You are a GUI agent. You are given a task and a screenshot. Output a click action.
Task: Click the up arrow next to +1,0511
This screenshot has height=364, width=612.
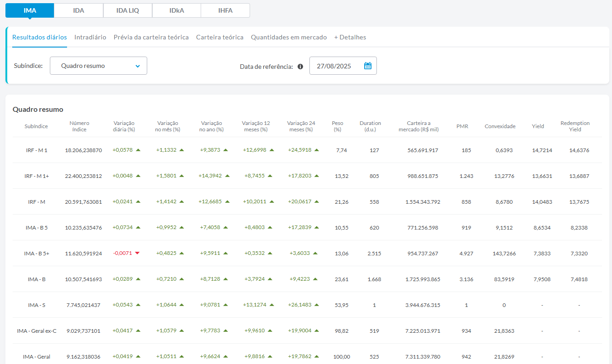click(182, 356)
